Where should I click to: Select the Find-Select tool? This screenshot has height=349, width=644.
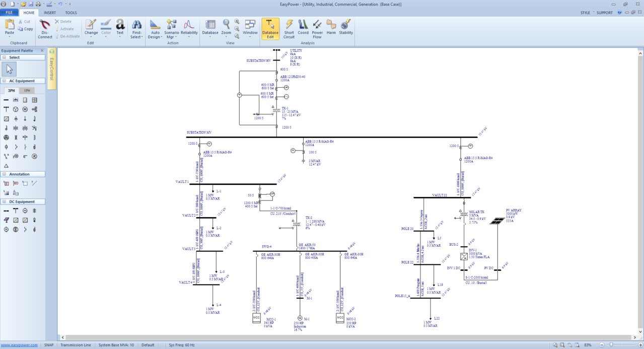(x=136, y=29)
